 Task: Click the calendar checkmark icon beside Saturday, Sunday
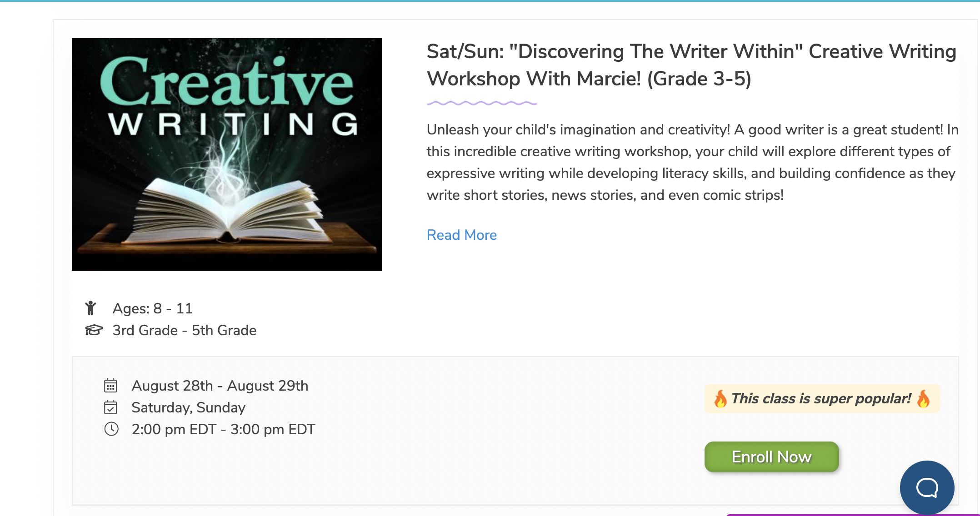pyautogui.click(x=110, y=407)
